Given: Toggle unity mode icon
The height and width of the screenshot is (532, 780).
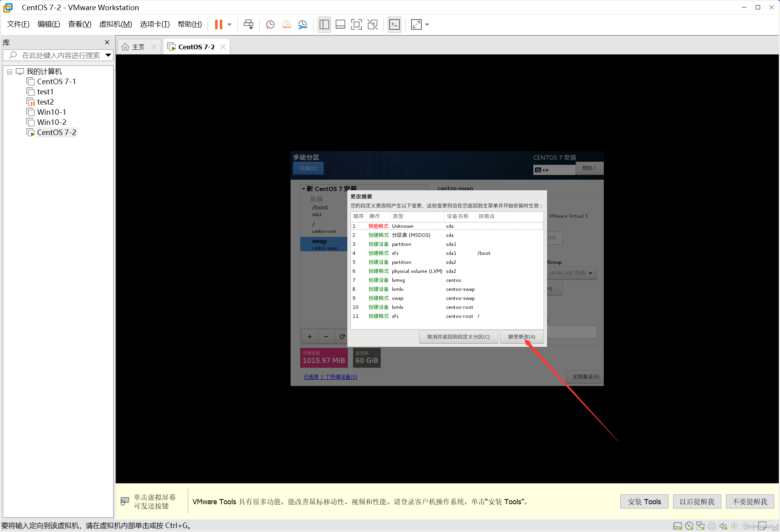Looking at the screenshot, I should coord(373,25).
